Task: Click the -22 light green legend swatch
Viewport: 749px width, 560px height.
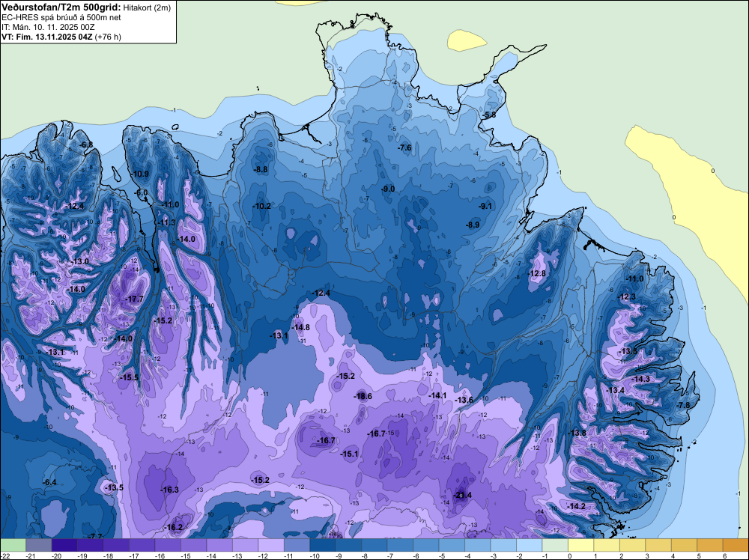Action: coord(13,545)
